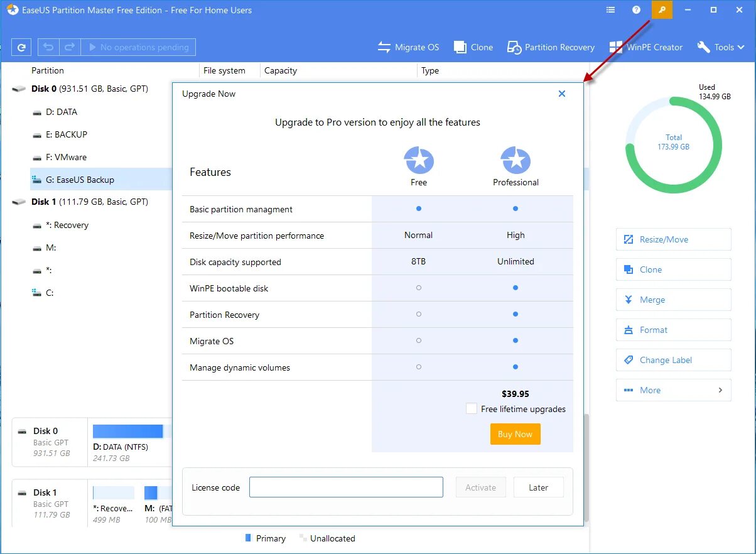The height and width of the screenshot is (554, 756).
Task: Select the *: Recovery partition row
Action: [x=67, y=225]
